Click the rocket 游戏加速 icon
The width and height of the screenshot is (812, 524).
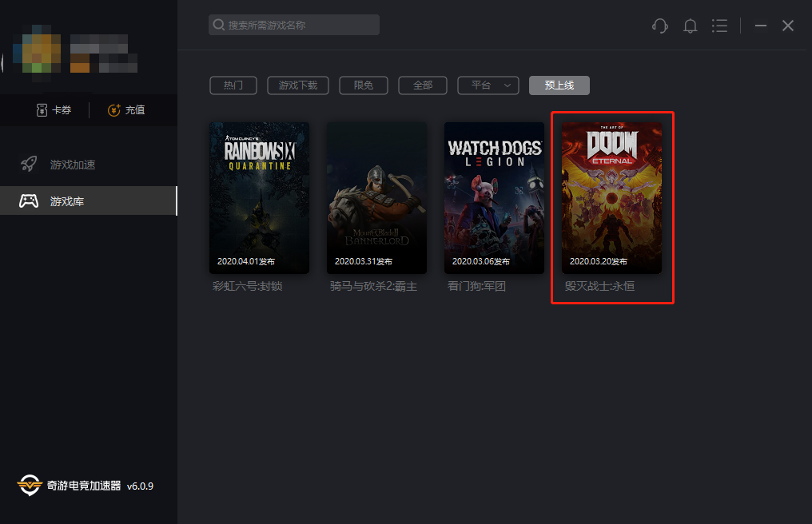pyautogui.click(x=29, y=164)
